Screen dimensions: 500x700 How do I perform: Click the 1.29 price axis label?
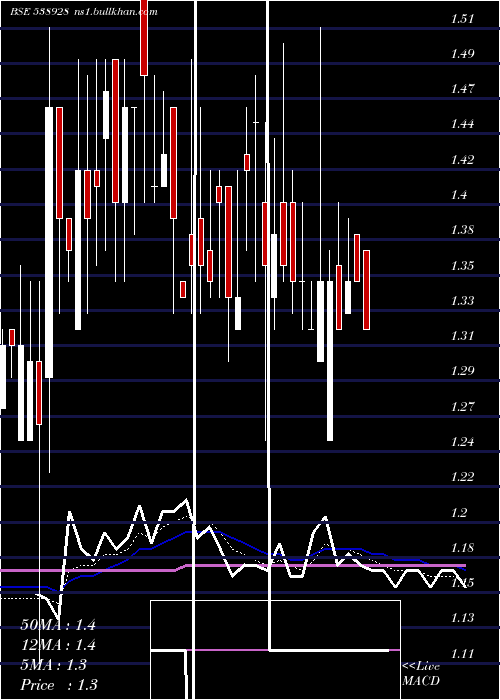point(462,371)
